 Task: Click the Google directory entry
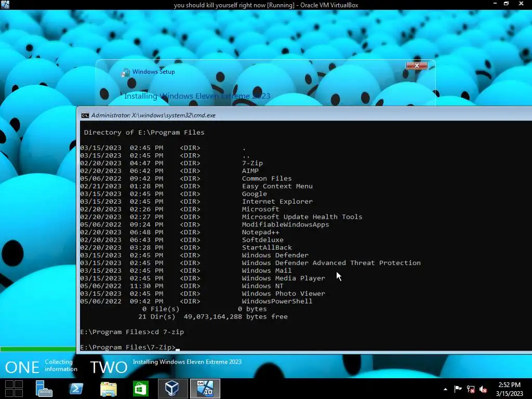(x=254, y=194)
